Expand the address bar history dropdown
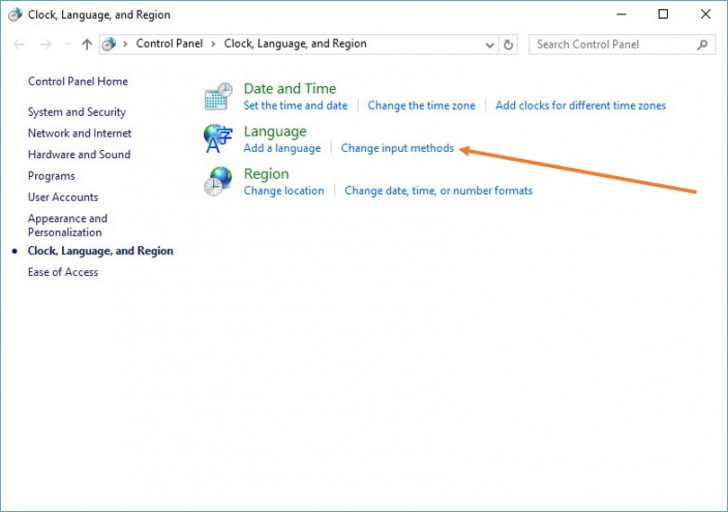Screen dimensions: 728x512 click(x=489, y=45)
